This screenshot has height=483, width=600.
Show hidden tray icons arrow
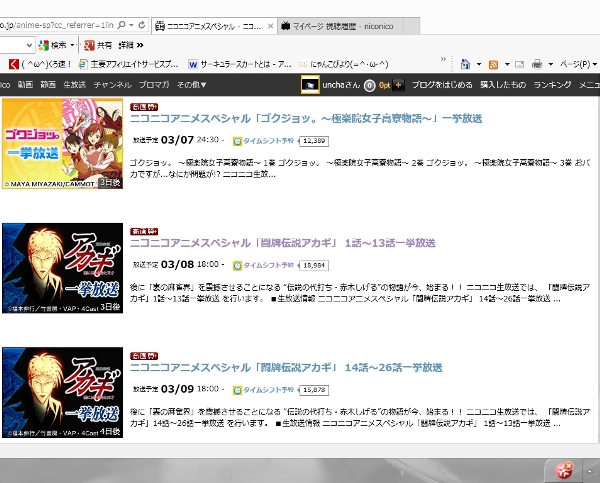click(590, 471)
